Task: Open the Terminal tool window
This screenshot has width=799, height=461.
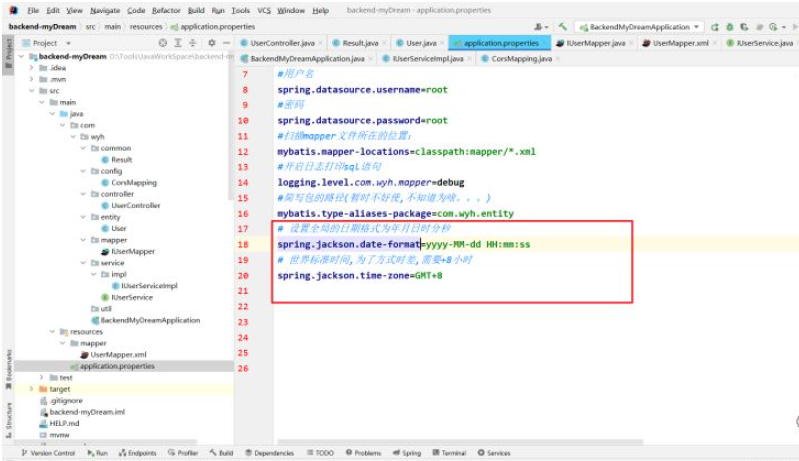Action: [449, 453]
